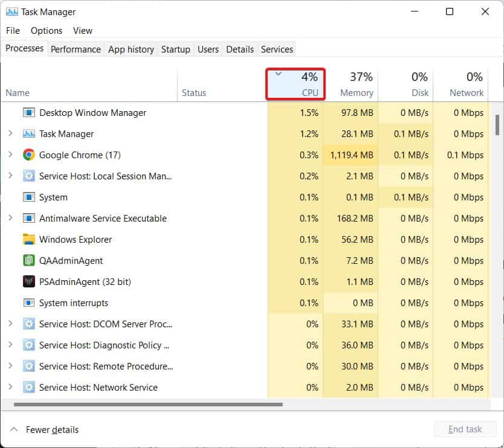
Task: Sort by the Memory column header
Action: (x=352, y=84)
